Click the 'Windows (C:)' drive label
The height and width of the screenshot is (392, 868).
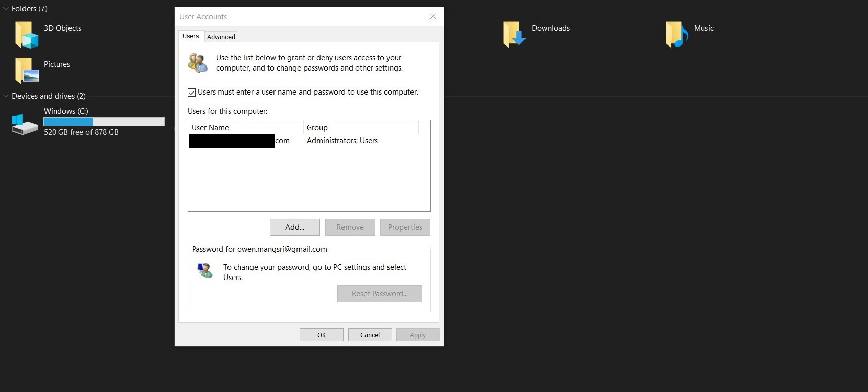point(66,111)
